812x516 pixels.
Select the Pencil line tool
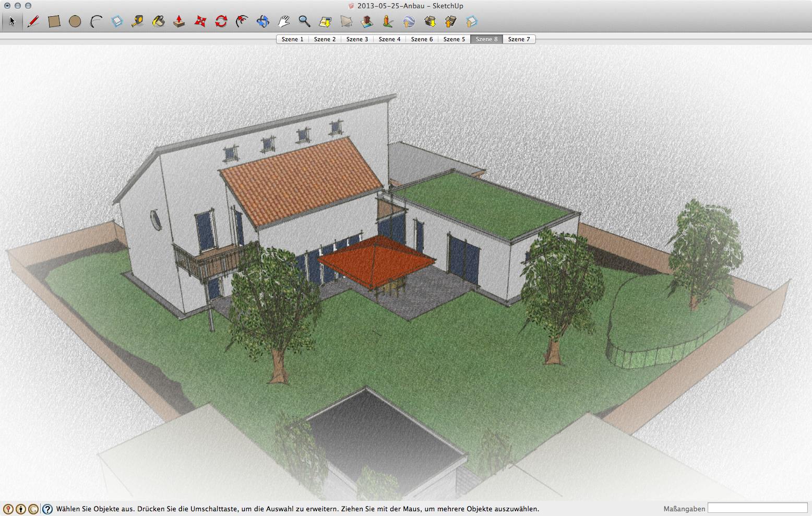tap(33, 21)
